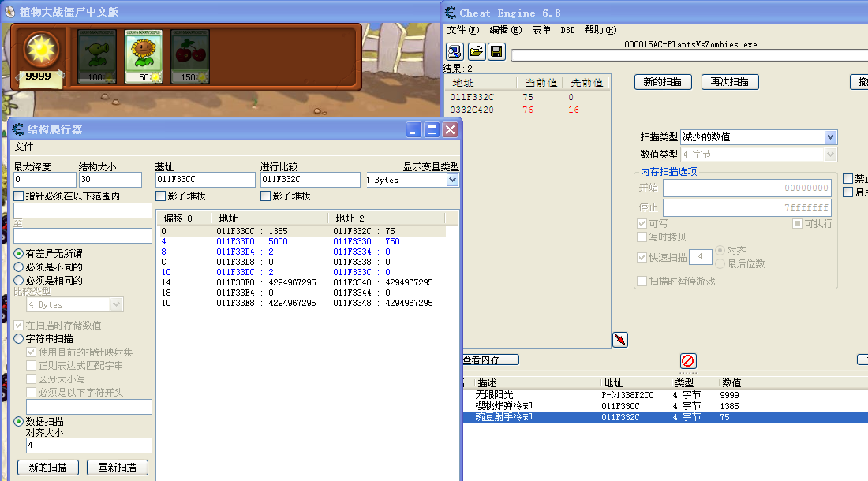Click the 开始 address field
868x481 pixels.
pos(747,188)
